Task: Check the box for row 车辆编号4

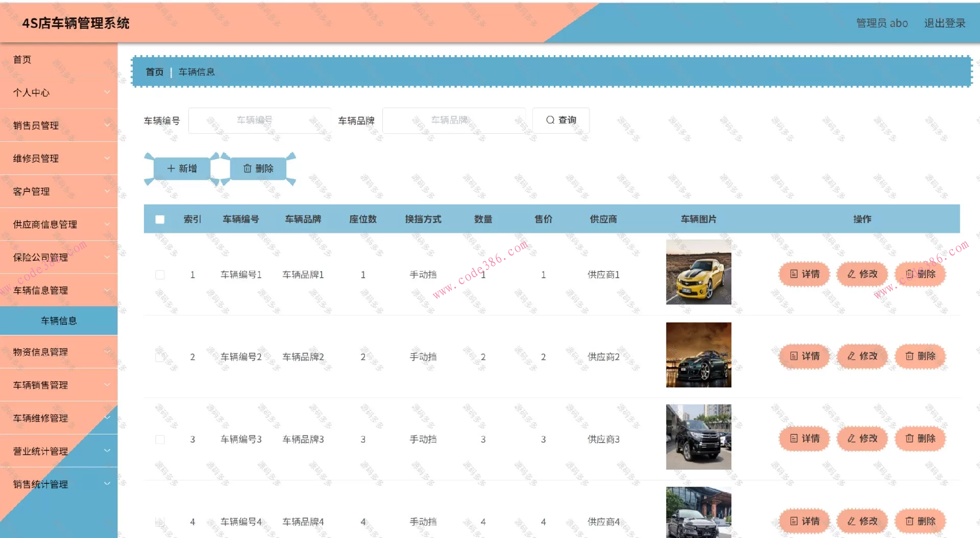Action: point(160,522)
